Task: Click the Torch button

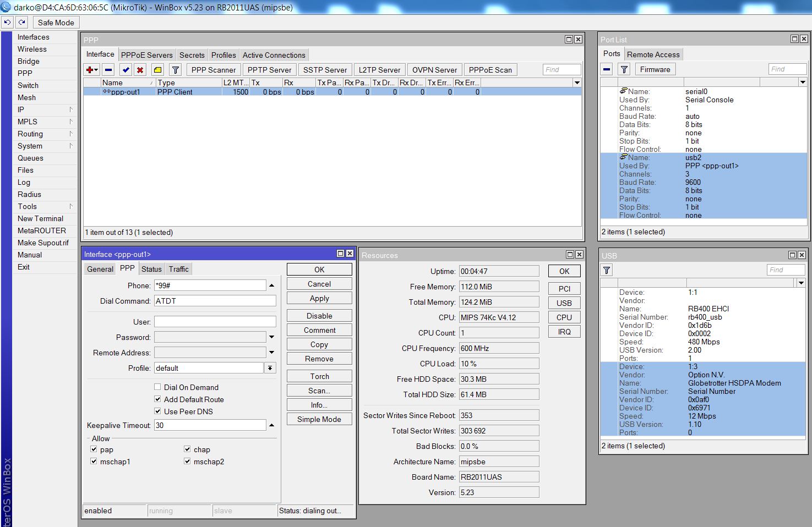Action: pos(319,376)
